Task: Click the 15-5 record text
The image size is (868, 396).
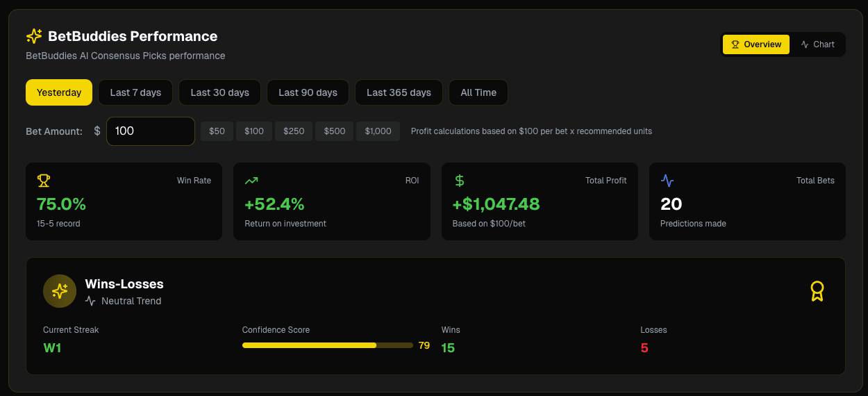Action: click(58, 224)
